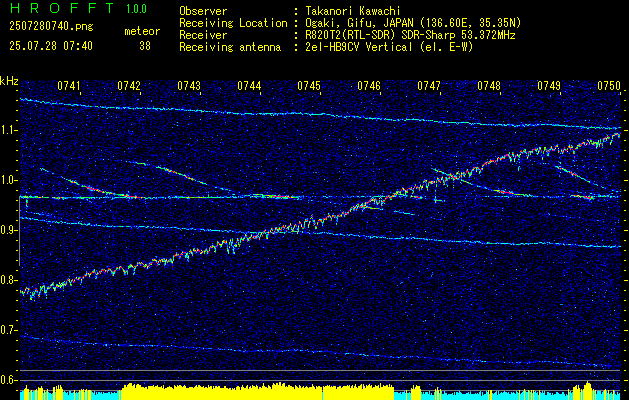The height and width of the screenshot is (400, 629).
Task: Click time marker 0747
Action: tap(429, 85)
